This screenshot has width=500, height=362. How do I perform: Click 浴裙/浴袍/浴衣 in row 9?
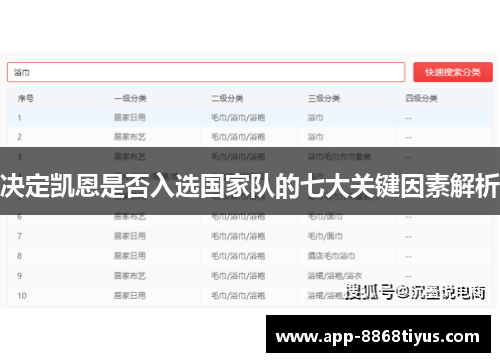click(335, 275)
